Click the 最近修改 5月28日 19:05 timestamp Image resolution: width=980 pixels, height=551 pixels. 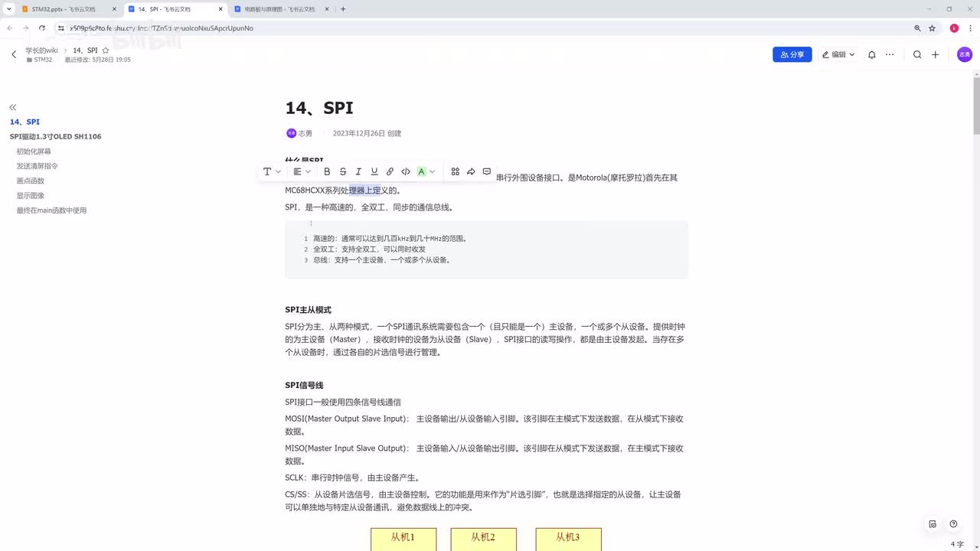[97, 60]
